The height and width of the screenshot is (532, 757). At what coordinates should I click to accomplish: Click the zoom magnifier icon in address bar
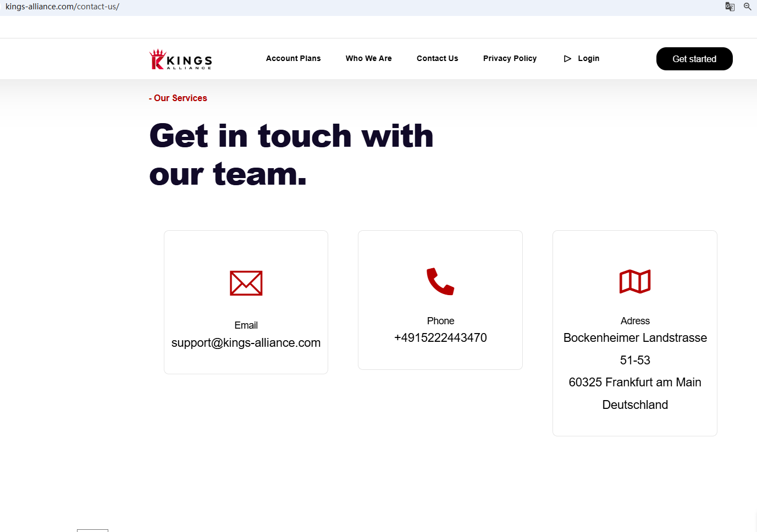[747, 7]
